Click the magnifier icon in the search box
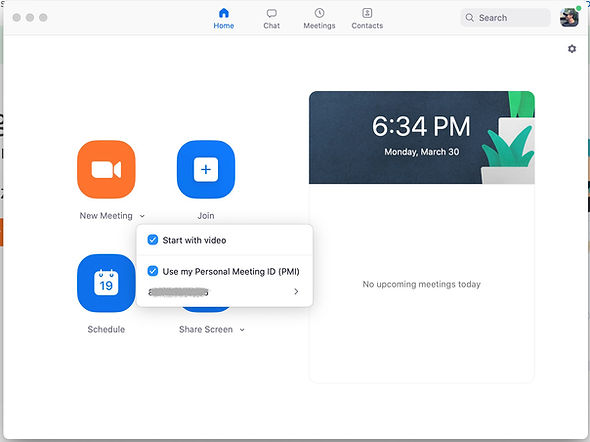The width and height of the screenshot is (590, 442). [470, 18]
